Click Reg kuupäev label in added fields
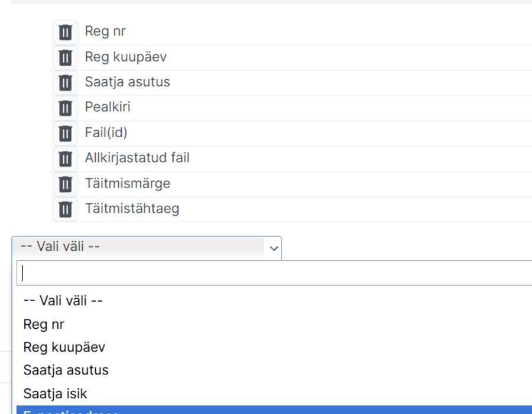This screenshot has height=414, width=532. [x=125, y=57]
